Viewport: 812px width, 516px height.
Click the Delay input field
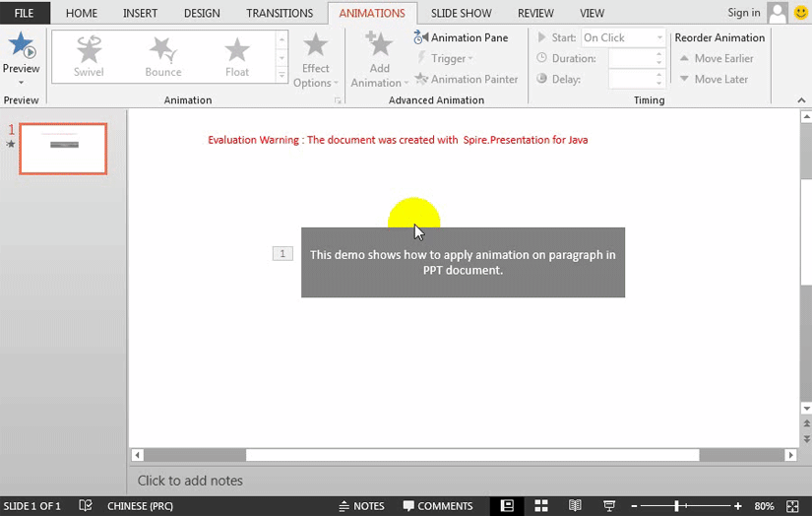click(x=631, y=79)
